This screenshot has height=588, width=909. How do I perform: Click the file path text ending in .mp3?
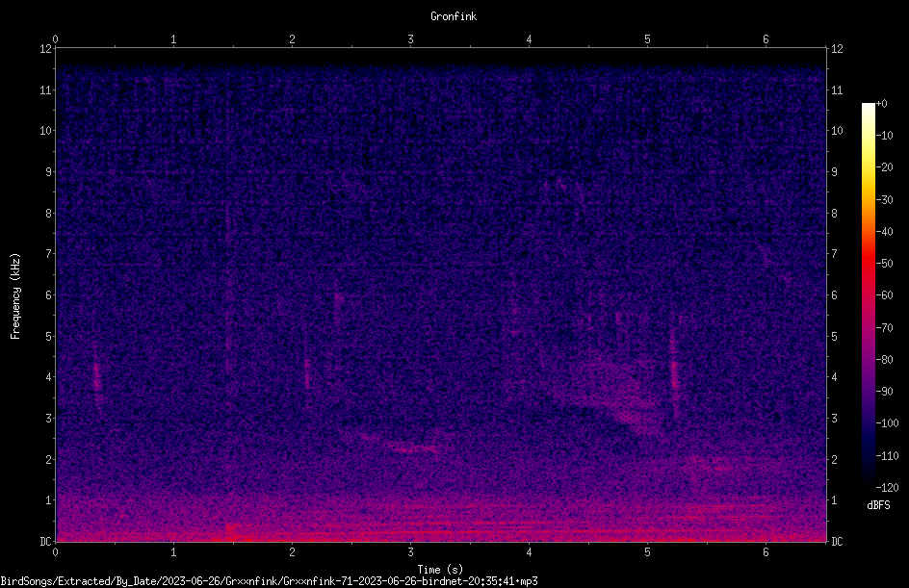coord(269,581)
